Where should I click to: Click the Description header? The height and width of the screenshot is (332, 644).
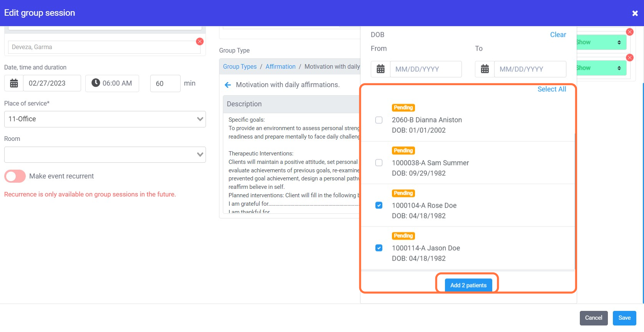(x=292, y=104)
